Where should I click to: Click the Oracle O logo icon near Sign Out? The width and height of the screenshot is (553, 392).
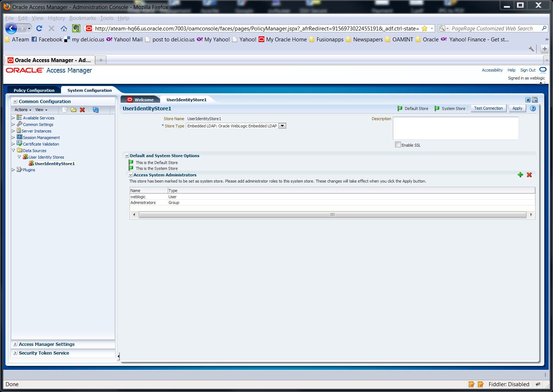(543, 70)
